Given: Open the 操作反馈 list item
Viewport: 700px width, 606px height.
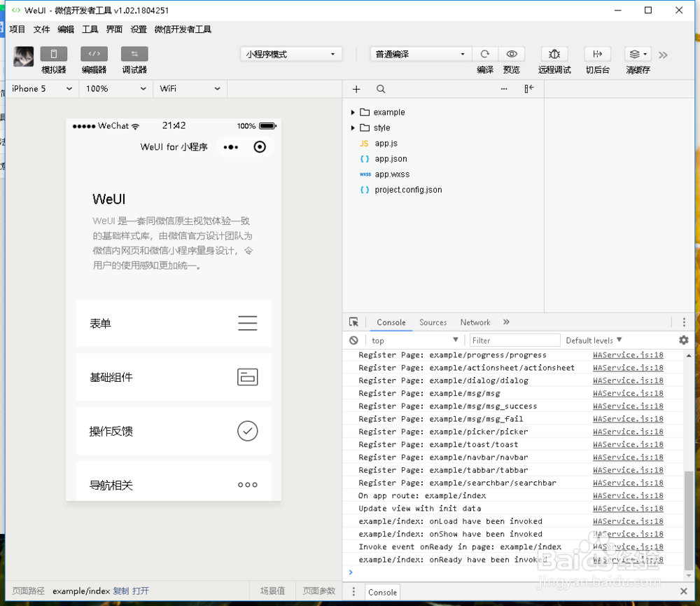Looking at the screenshot, I should [174, 431].
